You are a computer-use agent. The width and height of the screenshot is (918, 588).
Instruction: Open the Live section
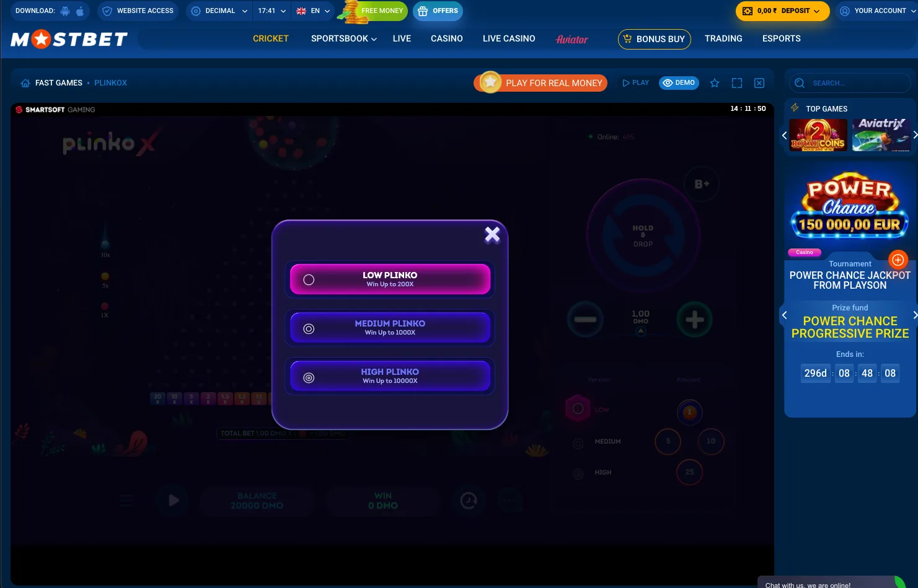(402, 38)
